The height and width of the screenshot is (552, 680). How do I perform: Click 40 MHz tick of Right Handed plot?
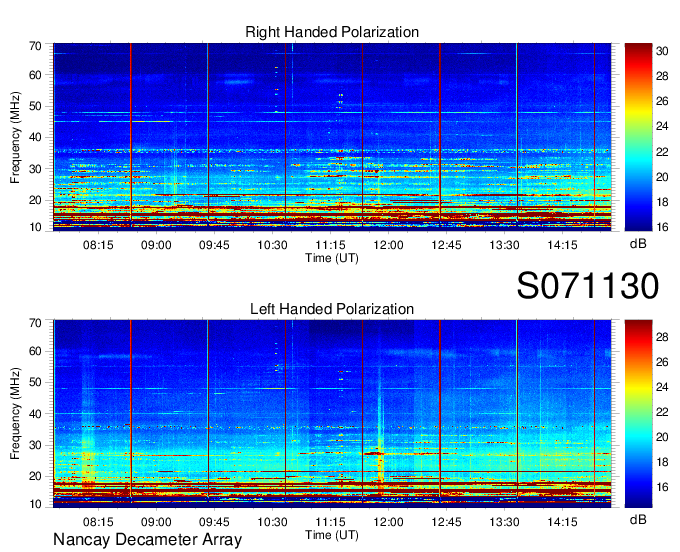[35, 137]
